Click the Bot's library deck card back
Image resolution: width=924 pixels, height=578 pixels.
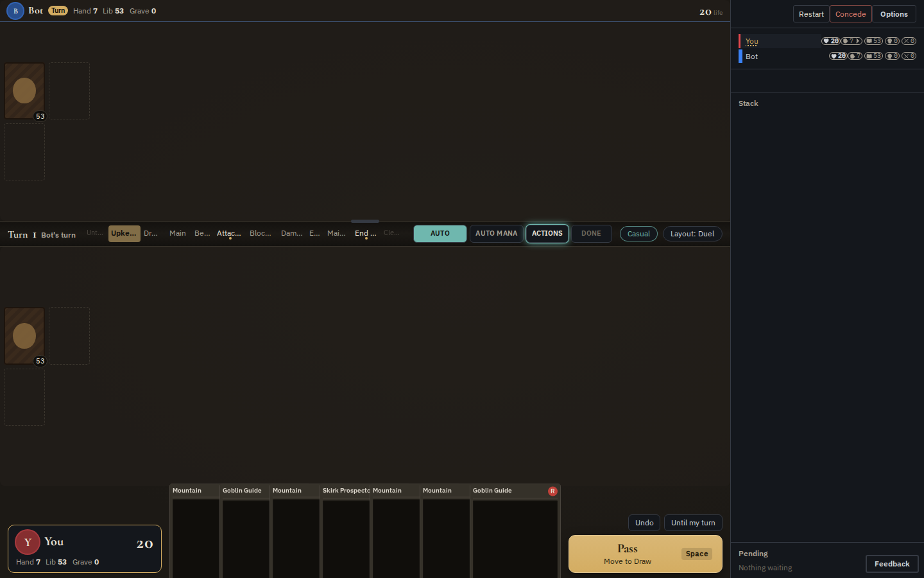(x=24, y=91)
